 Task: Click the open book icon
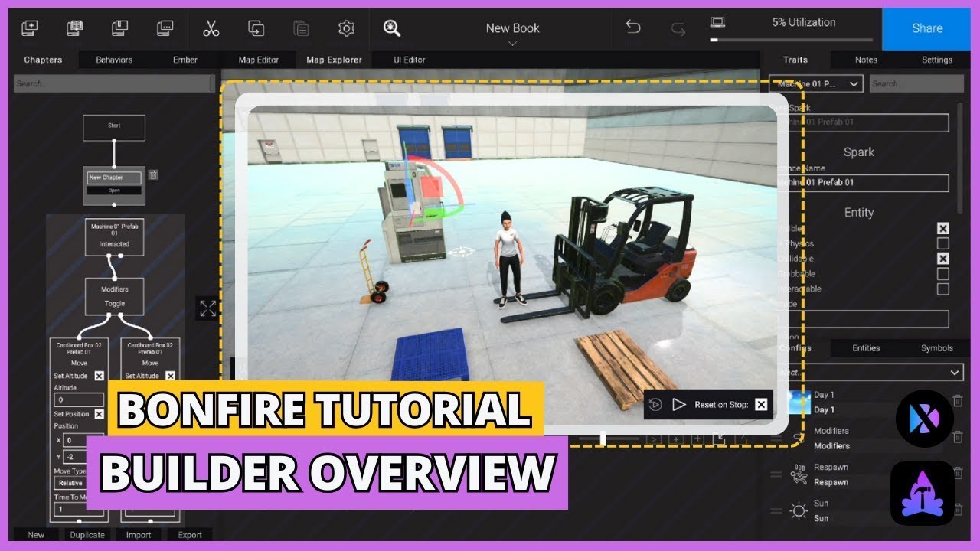(x=74, y=28)
